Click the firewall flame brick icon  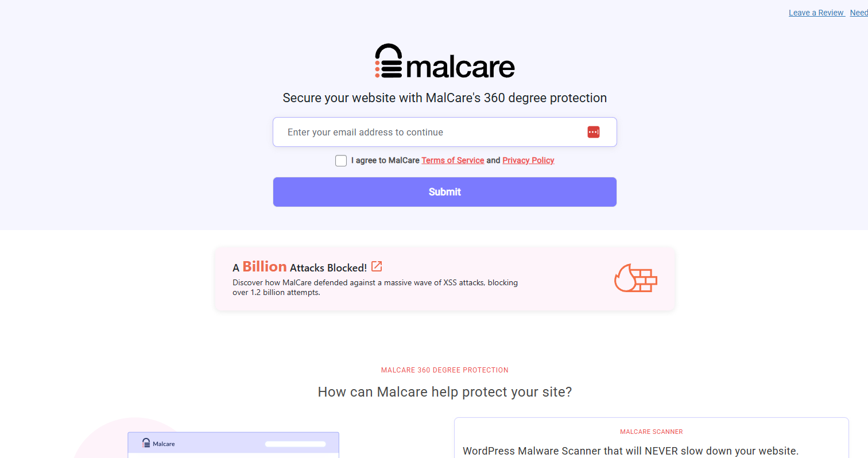tap(635, 278)
